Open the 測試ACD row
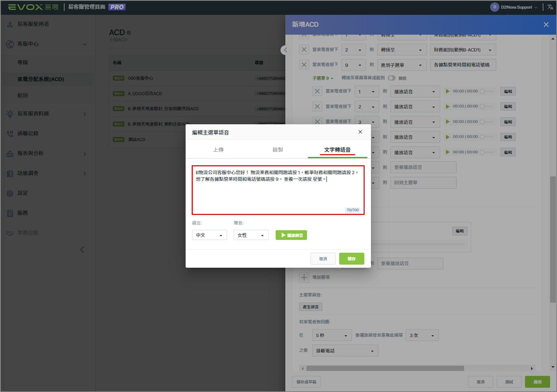This screenshot has width=557, height=392. (x=197, y=140)
